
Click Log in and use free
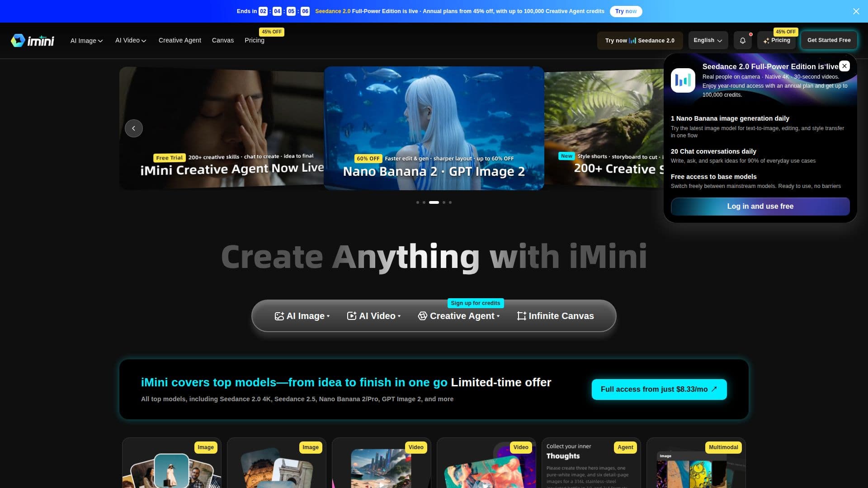coord(760,206)
